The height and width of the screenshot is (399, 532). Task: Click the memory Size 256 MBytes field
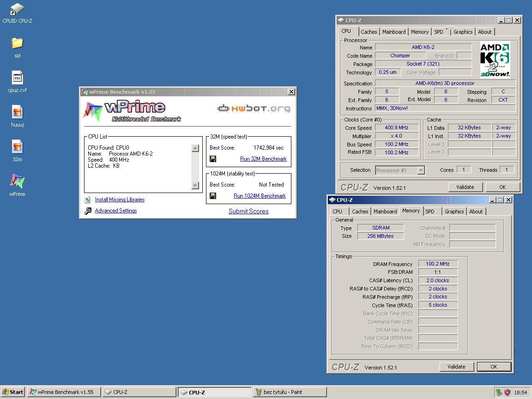point(381,236)
